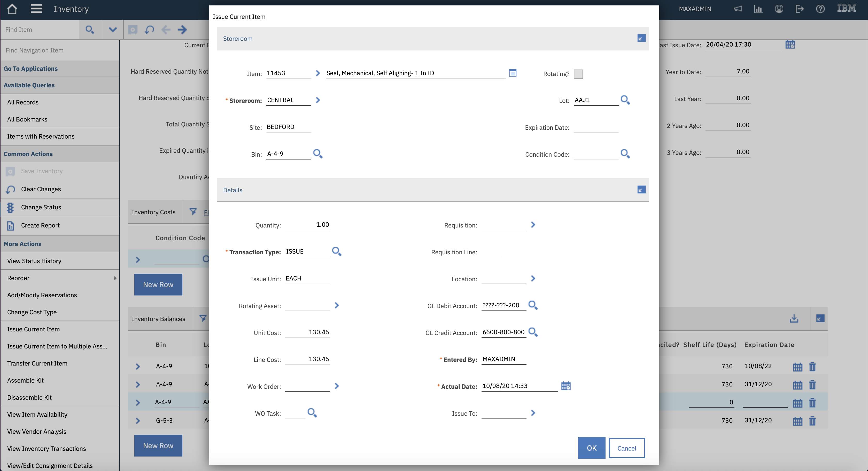
Task: Open the Storeroom detail menu chevron
Action: click(317, 100)
